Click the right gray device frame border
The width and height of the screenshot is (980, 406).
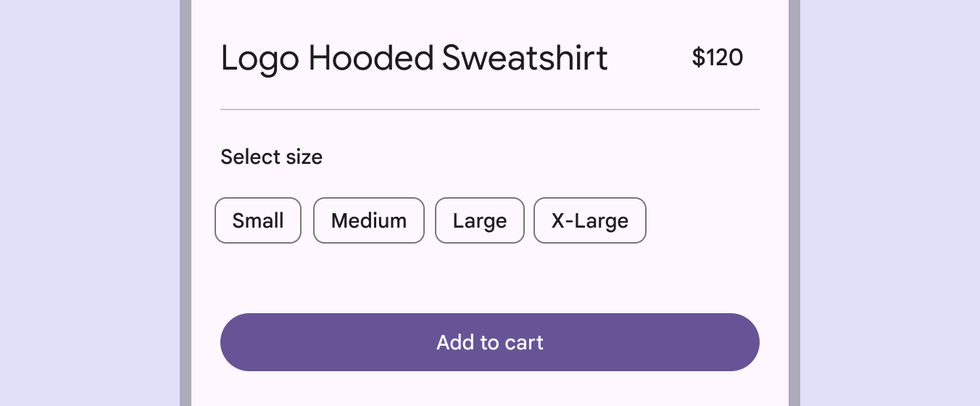coord(794,203)
